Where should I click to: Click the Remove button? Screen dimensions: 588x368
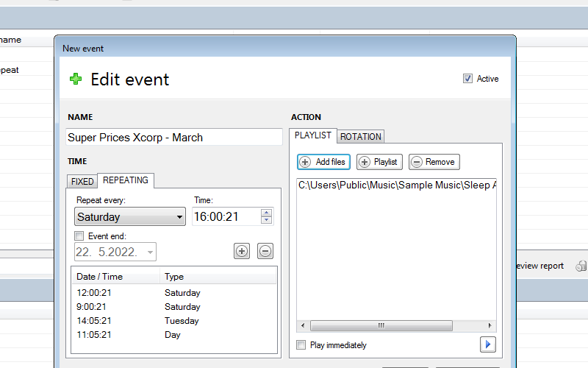[x=434, y=162]
